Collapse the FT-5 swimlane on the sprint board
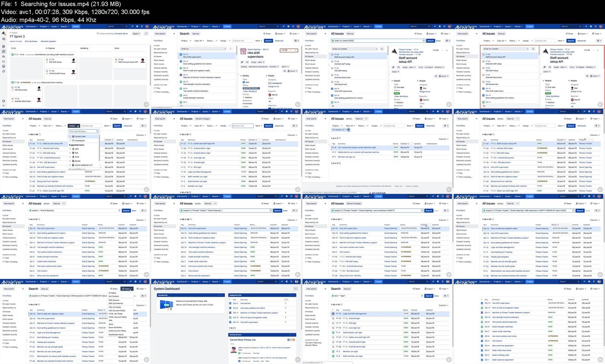 11,54
